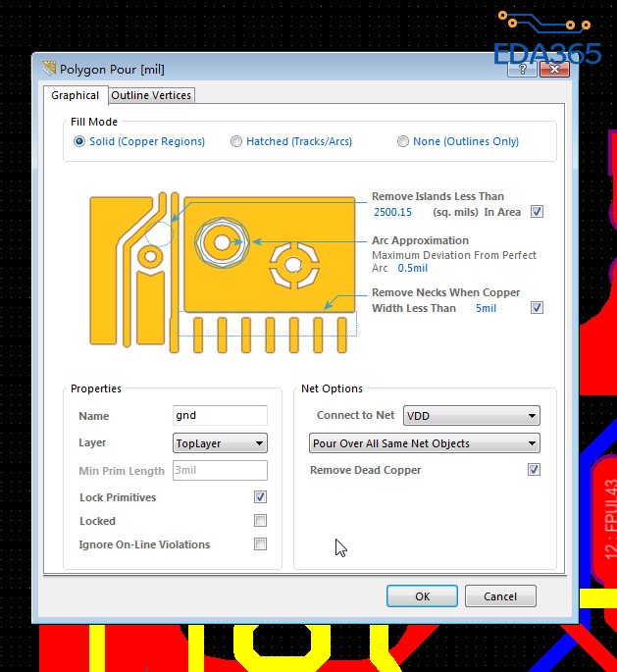
Task: Open Pour Over All Same Net Objects dropdown
Action: pos(424,443)
